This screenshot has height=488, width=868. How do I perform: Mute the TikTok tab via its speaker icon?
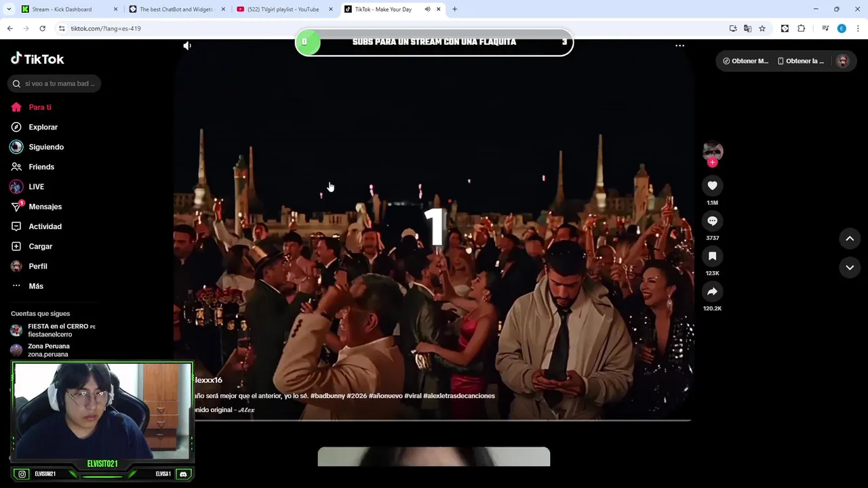tap(427, 9)
